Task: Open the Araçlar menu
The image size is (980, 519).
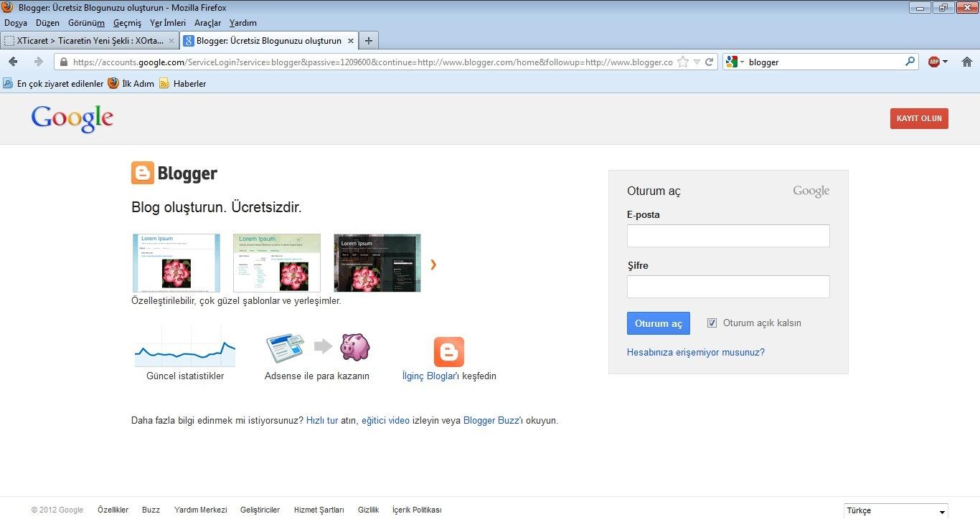Action: click(207, 23)
